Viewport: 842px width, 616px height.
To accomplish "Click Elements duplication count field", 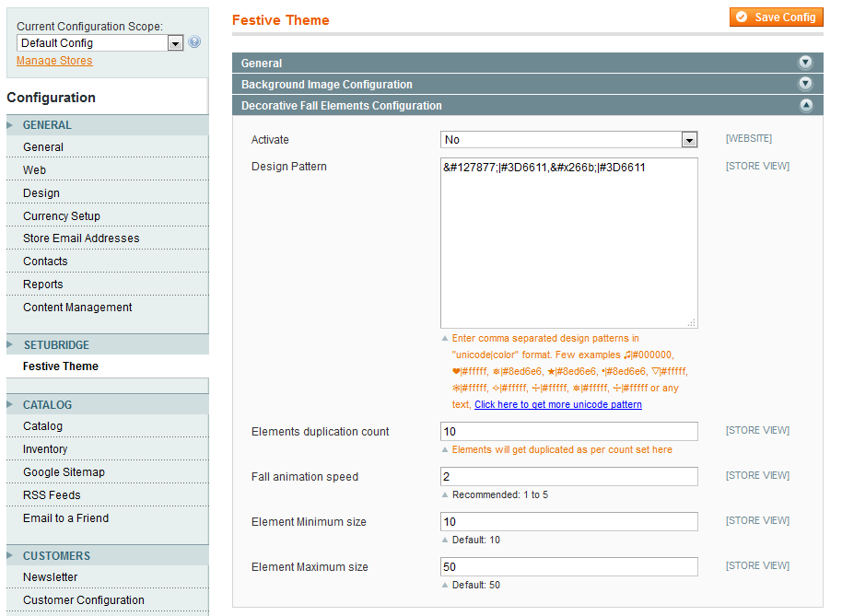I will click(x=568, y=432).
